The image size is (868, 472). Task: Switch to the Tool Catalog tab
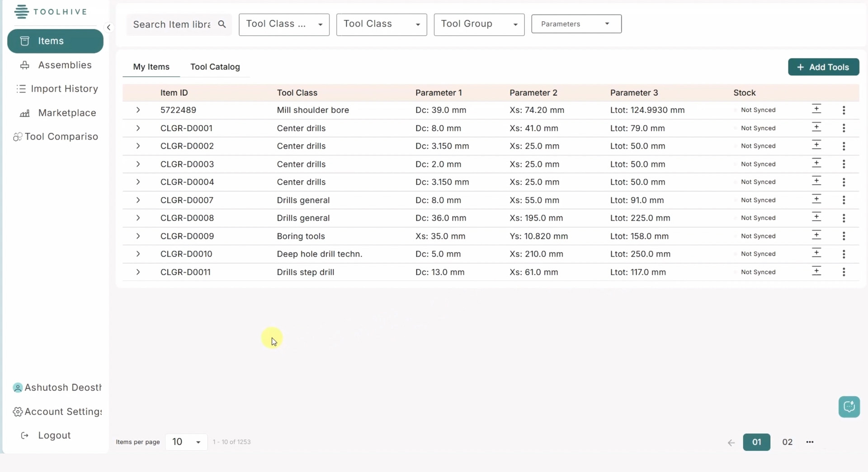[215, 67]
